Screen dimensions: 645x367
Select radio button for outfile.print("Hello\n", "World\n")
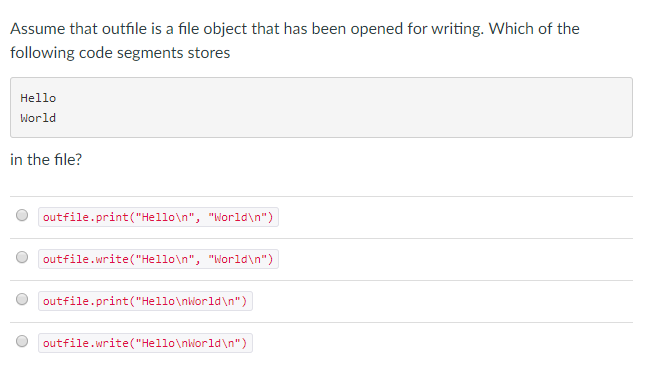pos(22,215)
